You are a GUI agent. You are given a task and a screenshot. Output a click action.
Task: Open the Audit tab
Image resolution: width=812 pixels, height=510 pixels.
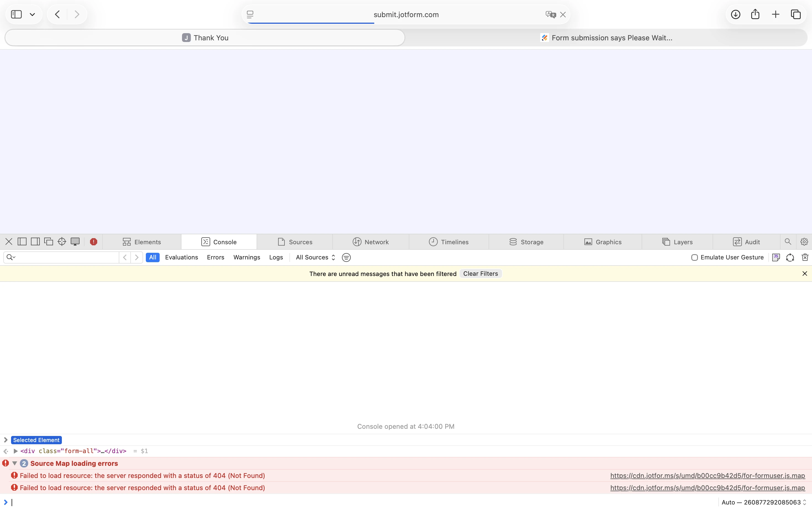(x=746, y=242)
